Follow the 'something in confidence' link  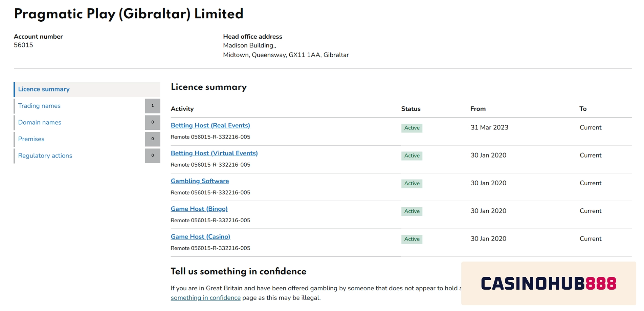click(205, 298)
